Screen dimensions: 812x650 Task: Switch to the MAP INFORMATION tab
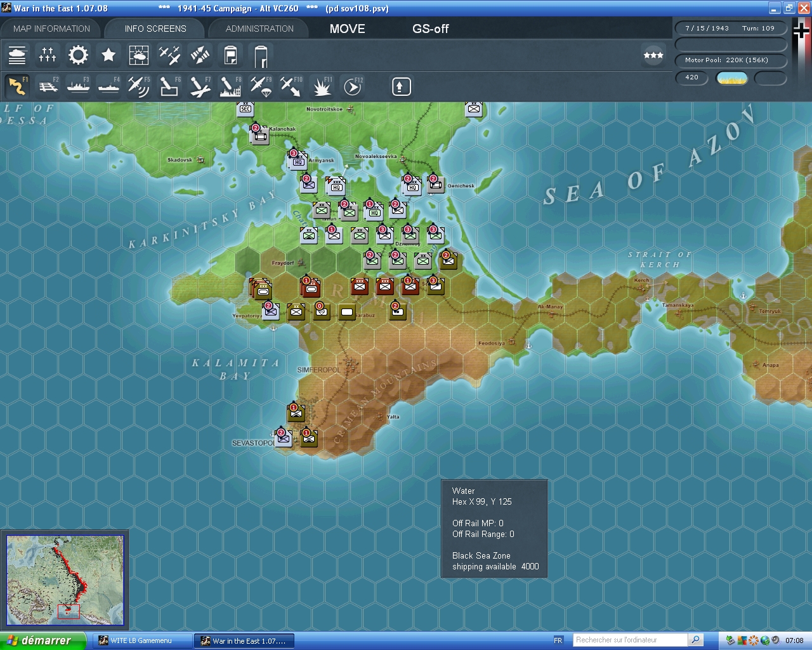[x=51, y=29]
